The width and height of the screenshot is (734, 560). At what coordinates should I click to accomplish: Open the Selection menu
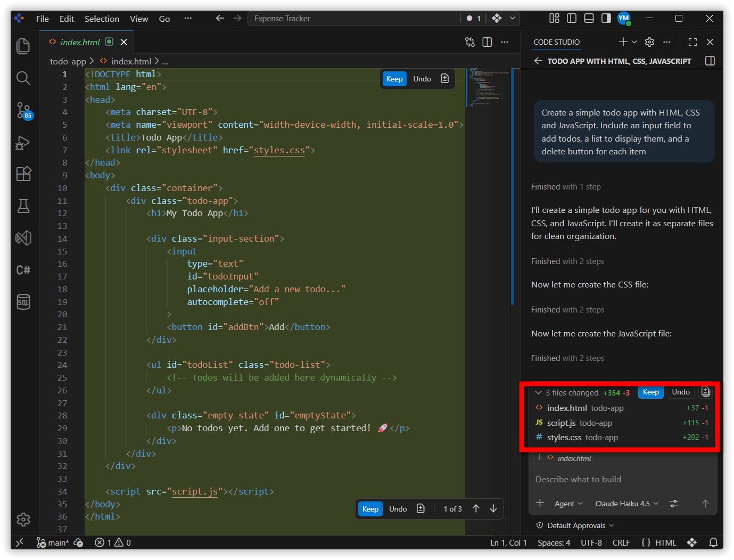[x=102, y=19]
